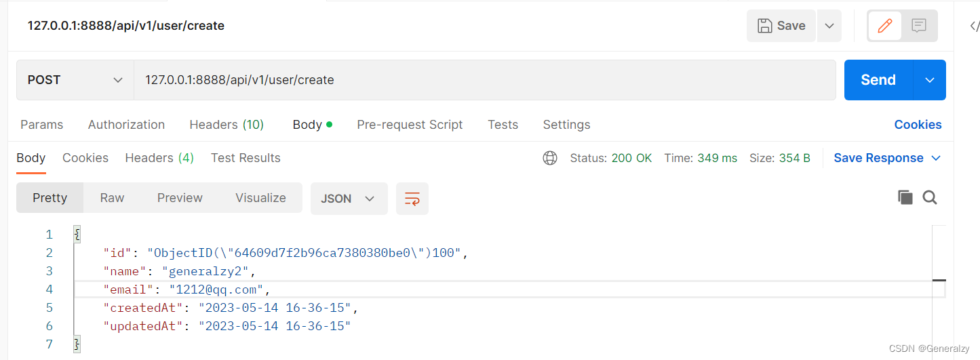The height and width of the screenshot is (360, 980).
Task: Open the Save options dropdown arrow
Action: [x=829, y=26]
